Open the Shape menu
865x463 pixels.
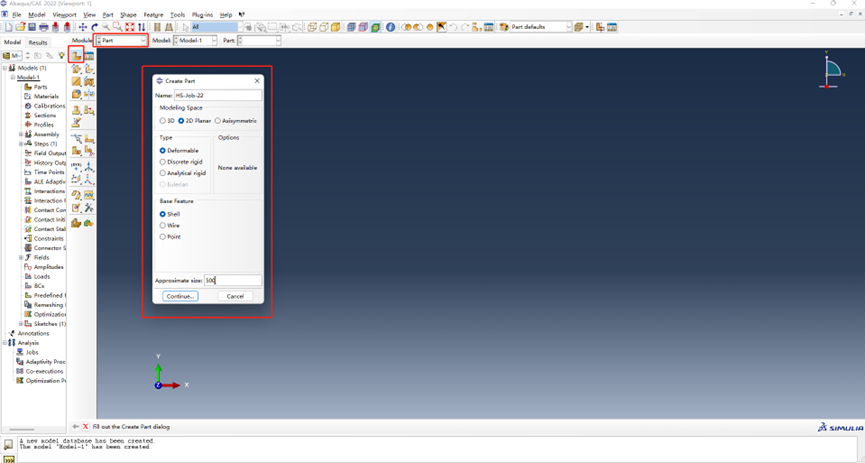click(128, 15)
